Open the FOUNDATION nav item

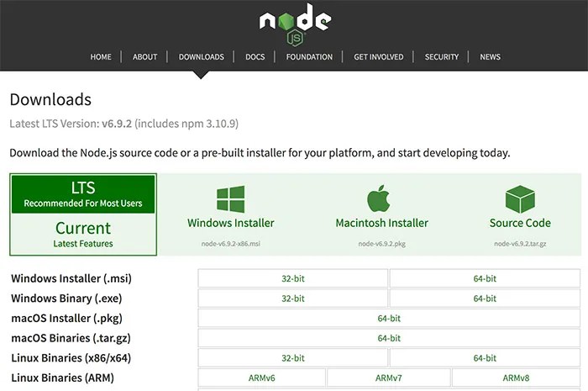(309, 57)
